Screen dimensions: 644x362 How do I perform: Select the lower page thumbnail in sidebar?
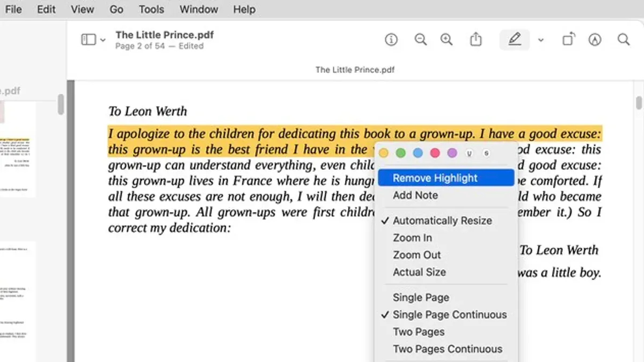(x=18, y=301)
